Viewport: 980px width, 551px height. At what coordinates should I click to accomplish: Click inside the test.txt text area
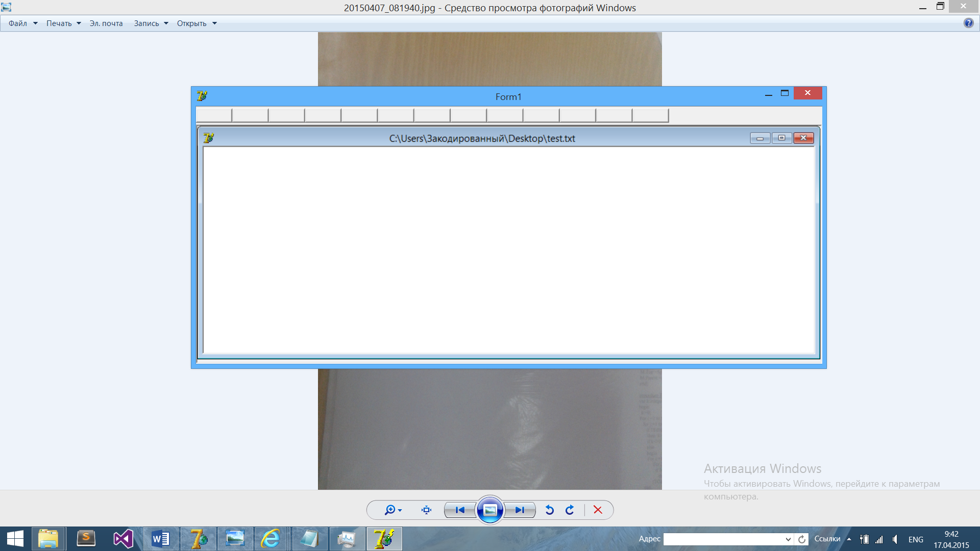508,250
